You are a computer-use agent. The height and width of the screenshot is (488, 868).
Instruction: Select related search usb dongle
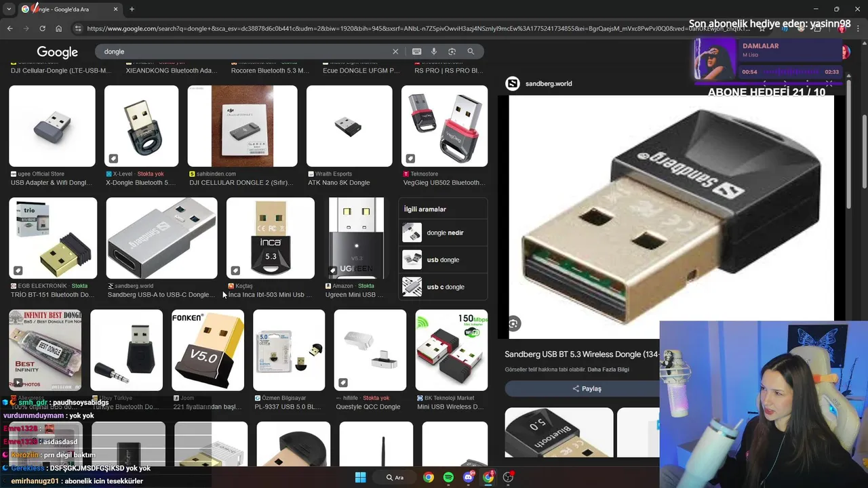[x=443, y=260]
